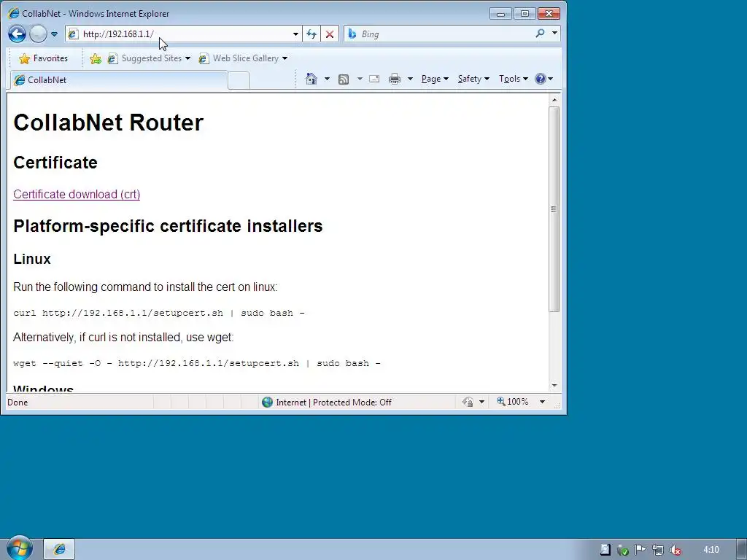Select the CollabNet browser tab
Image resolution: width=747 pixels, height=560 pixels.
[x=119, y=80]
